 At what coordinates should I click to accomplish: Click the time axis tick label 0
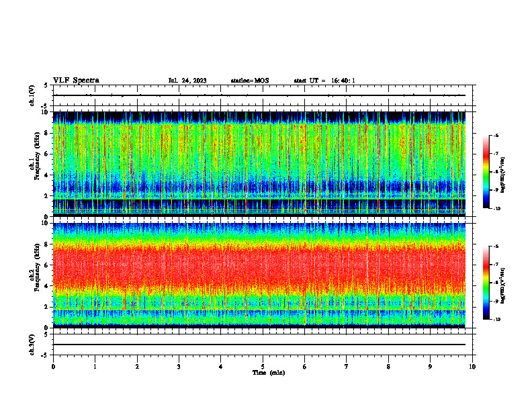[x=53, y=367]
